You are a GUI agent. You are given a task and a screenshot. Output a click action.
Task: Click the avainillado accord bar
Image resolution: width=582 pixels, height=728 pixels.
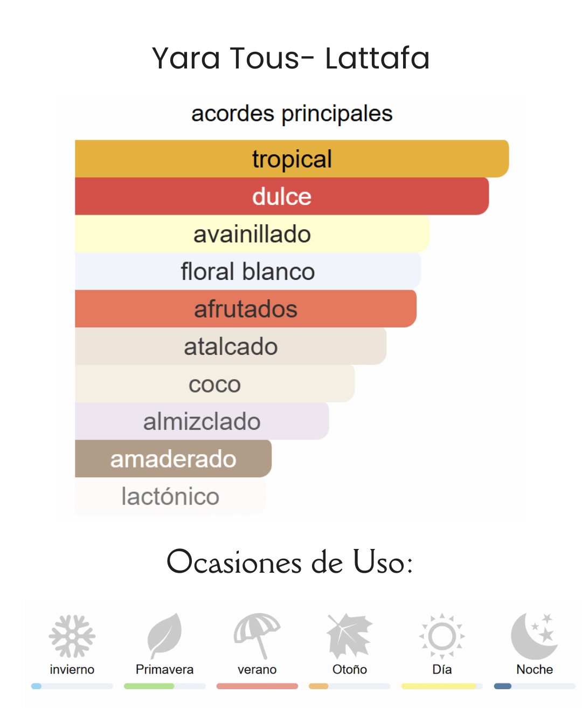pos(252,234)
